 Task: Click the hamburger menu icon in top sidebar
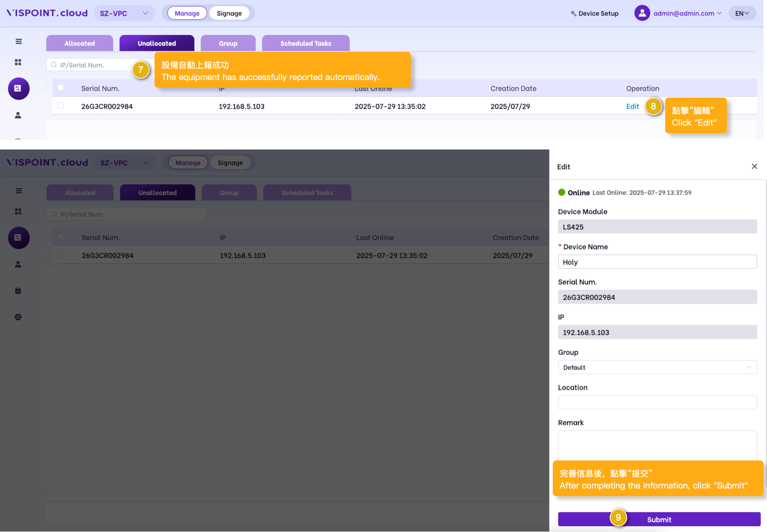point(19,41)
